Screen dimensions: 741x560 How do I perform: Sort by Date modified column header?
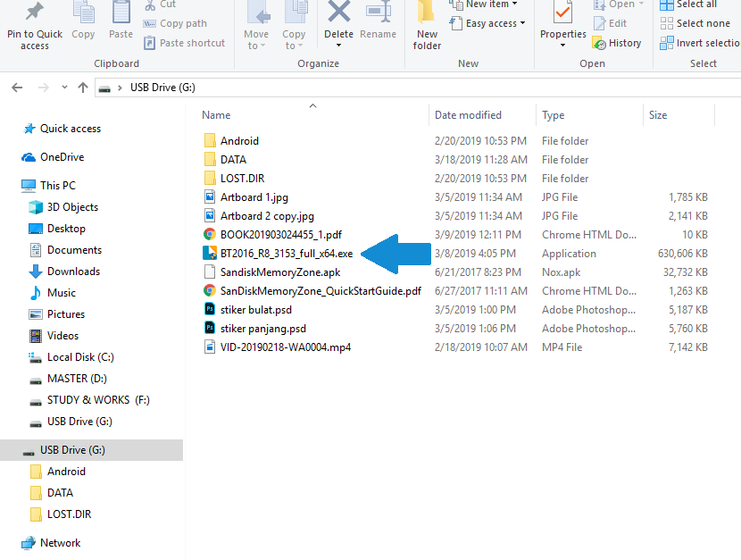[468, 115]
